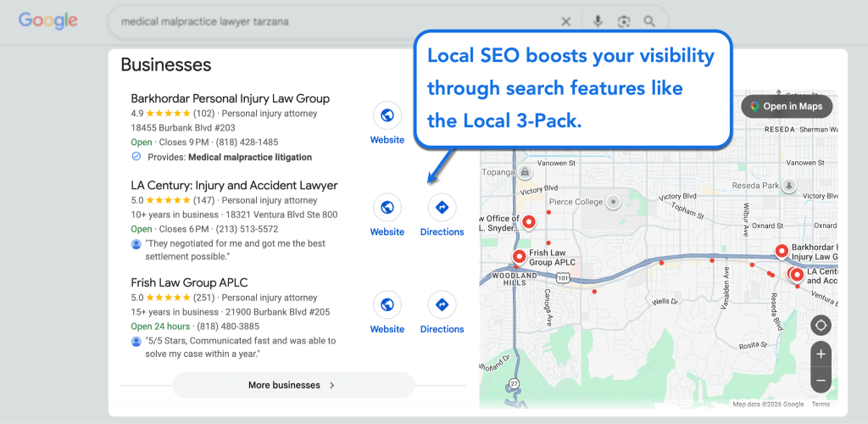Click the 'They negotiated for me' review
868x424 pixels.
[236, 250]
